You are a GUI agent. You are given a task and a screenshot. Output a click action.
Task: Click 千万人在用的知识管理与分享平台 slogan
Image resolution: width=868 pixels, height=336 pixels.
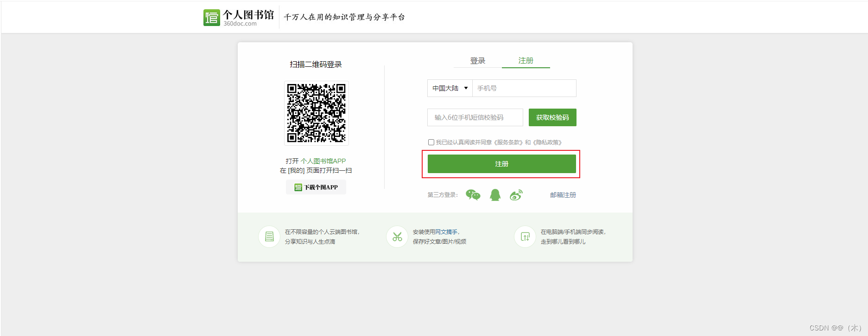pos(344,17)
